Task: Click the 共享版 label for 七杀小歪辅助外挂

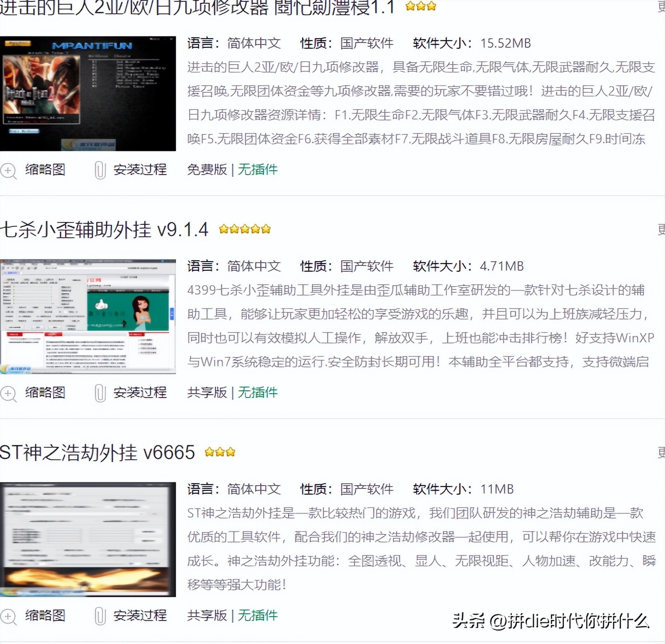Action: pyautogui.click(x=206, y=393)
